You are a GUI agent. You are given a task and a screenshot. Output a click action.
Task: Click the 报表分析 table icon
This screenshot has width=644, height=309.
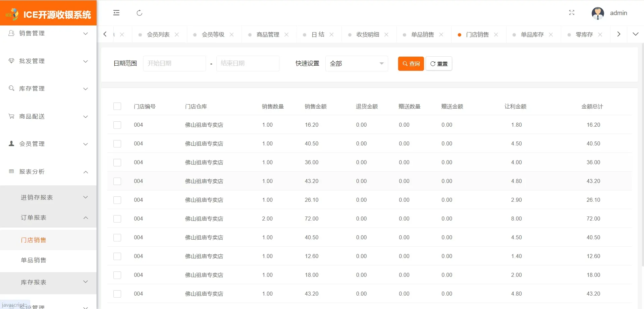(x=11, y=171)
